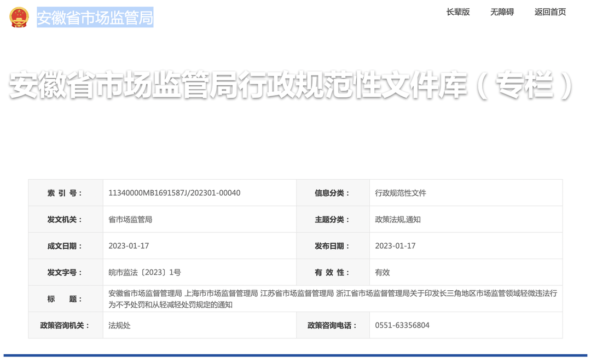The image size is (591, 364).
Task: Click the 行政规范性文件 category value
Action: pyautogui.click(x=400, y=193)
